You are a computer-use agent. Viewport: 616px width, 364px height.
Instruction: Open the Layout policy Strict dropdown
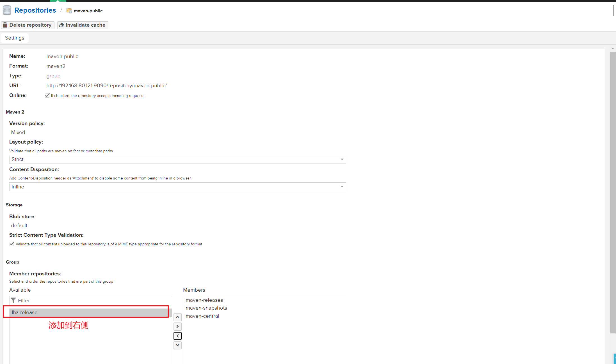point(177,159)
